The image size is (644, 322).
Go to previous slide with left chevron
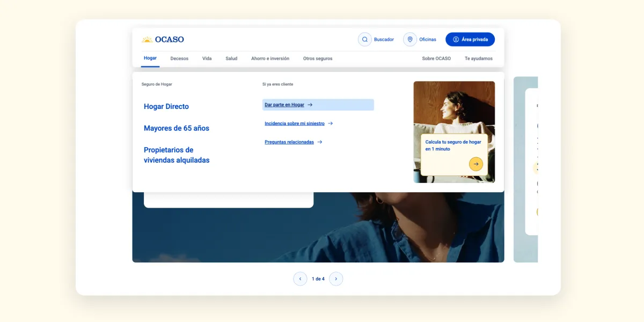(300, 279)
